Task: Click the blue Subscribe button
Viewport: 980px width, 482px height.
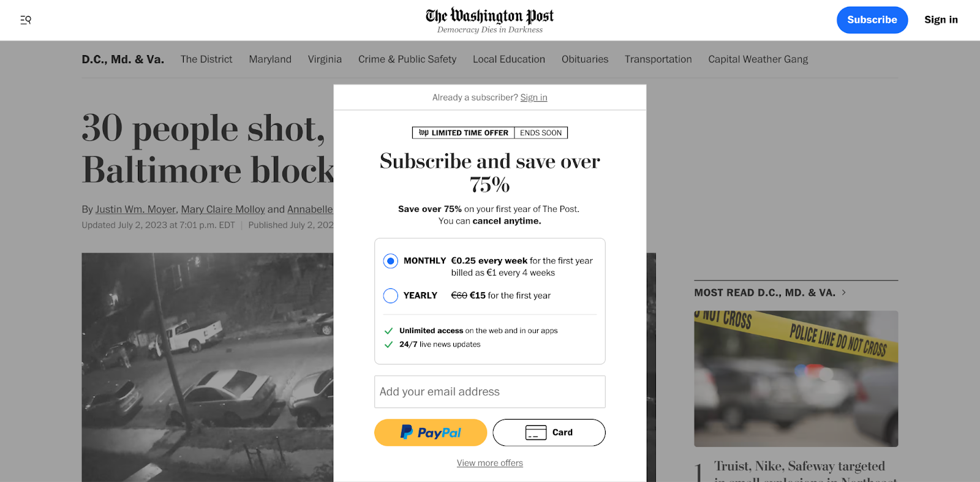Action: coord(872,20)
